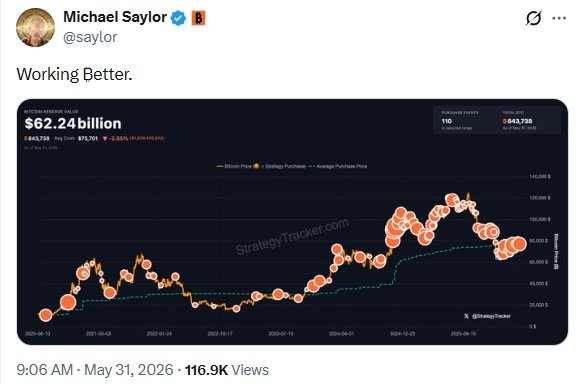Click the blue verified checkmark badge

coord(179,18)
